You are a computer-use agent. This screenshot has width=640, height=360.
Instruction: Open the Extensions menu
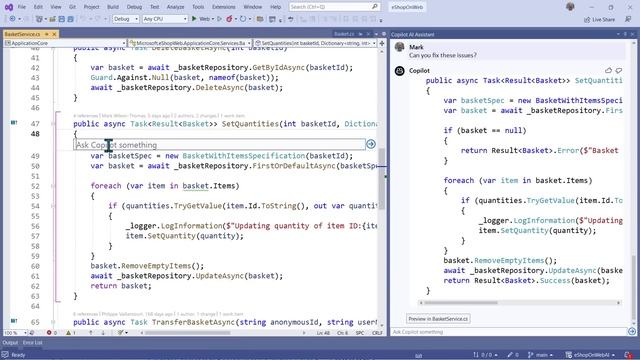[224, 7]
